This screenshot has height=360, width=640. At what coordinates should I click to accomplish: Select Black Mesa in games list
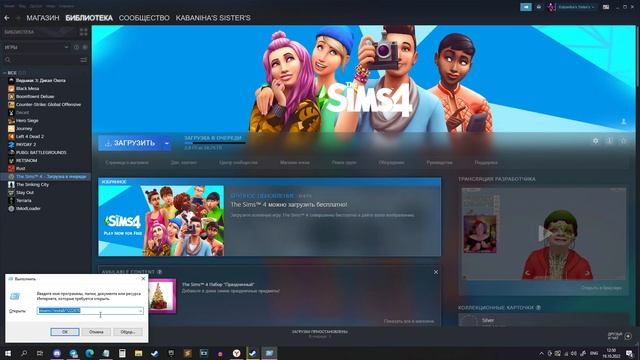click(x=28, y=89)
